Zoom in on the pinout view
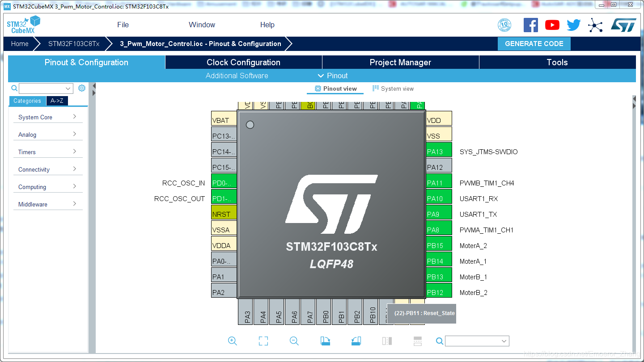 pyautogui.click(x=233, y=341)
